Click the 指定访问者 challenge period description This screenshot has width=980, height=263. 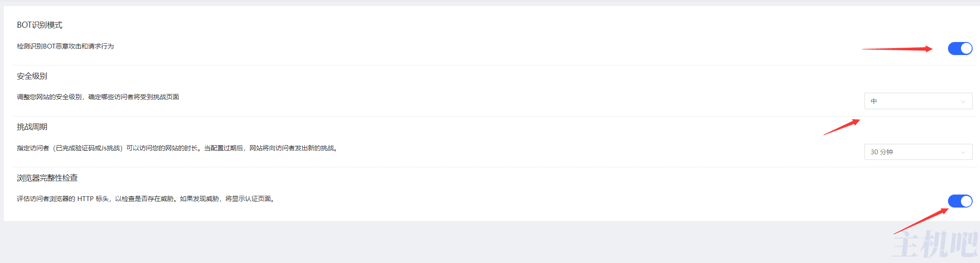tap(177, 148)
